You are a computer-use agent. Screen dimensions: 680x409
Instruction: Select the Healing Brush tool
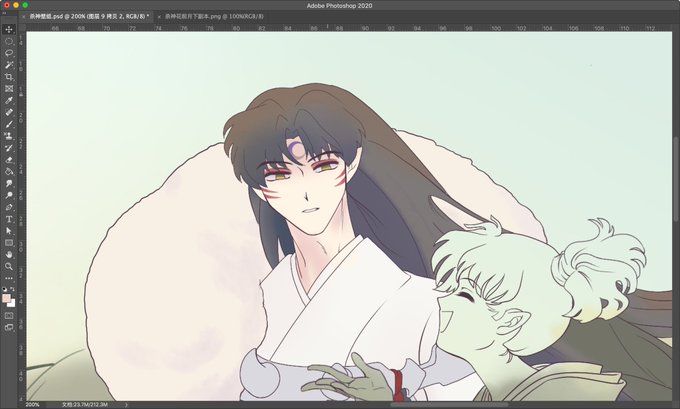coord(9,112)
